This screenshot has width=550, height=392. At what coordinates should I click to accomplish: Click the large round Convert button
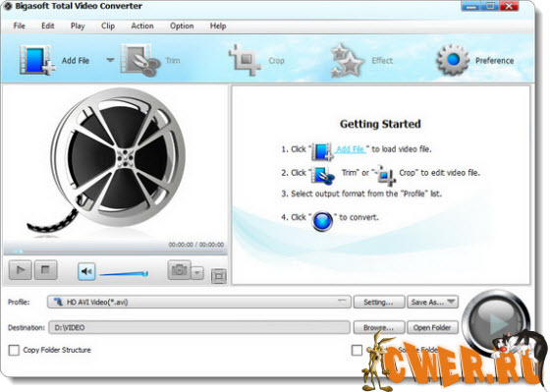point(496,323)
